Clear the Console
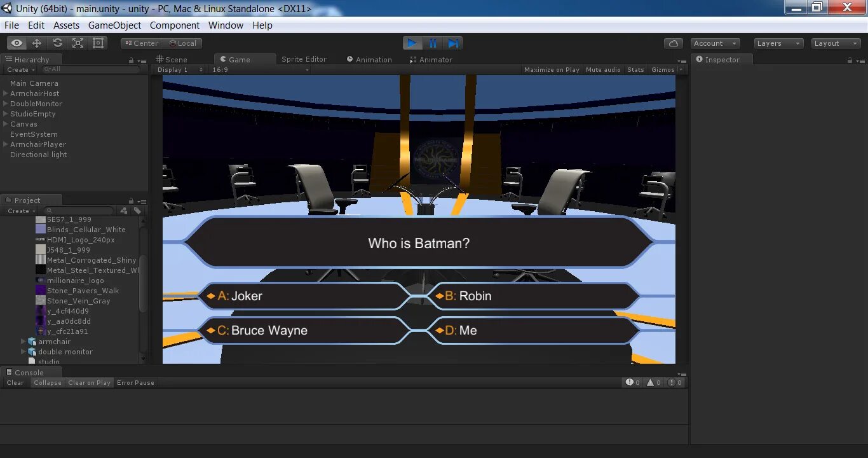The image size is (868, 458). (15, 383)
